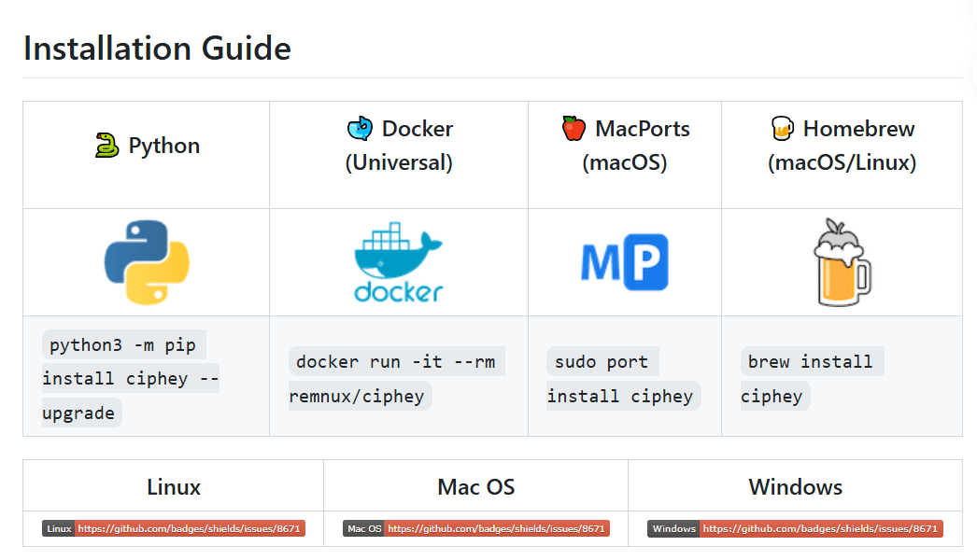Click the docker run remnux/ciphey command

coord(396,379)
